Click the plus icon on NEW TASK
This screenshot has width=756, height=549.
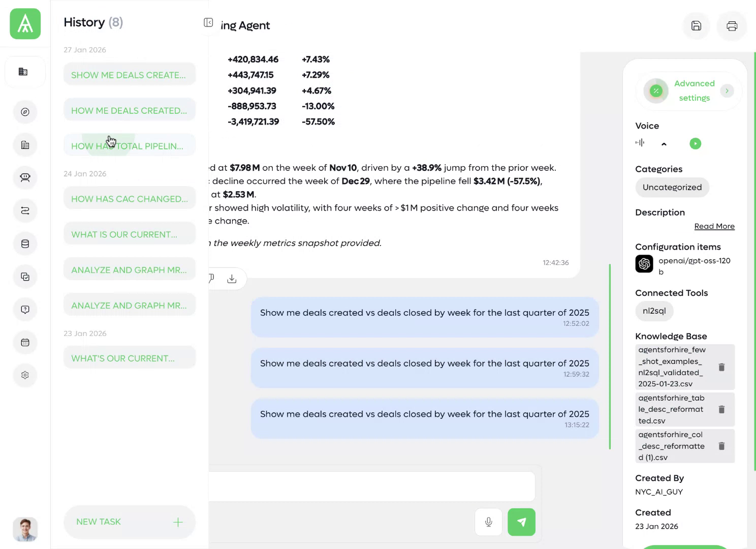click(178, 522)
